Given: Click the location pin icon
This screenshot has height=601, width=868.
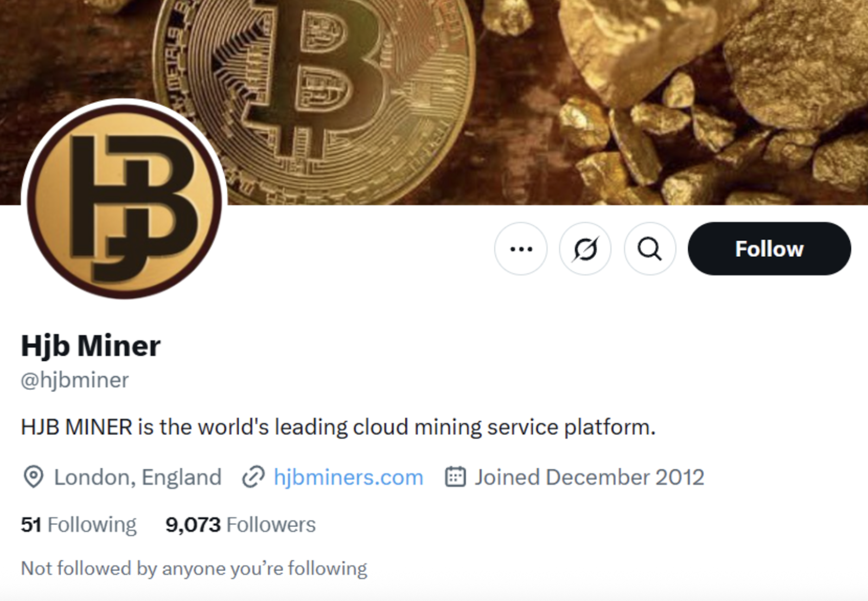Looking at the screenshot, I should point(34,477).
